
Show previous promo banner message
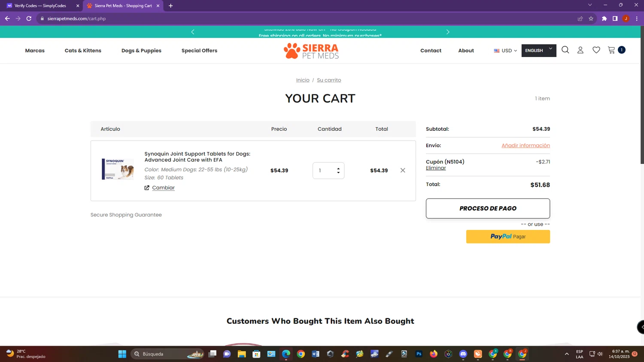tap(193, 32)
